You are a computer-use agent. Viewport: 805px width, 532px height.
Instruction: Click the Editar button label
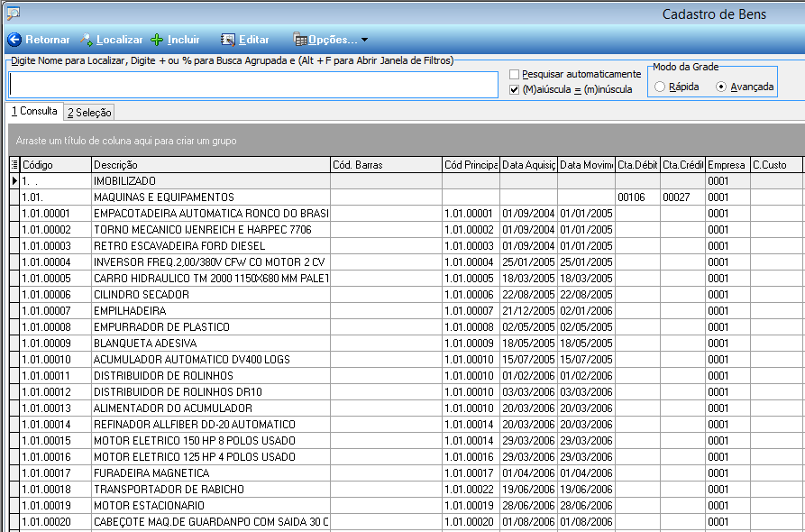(254, 40)
